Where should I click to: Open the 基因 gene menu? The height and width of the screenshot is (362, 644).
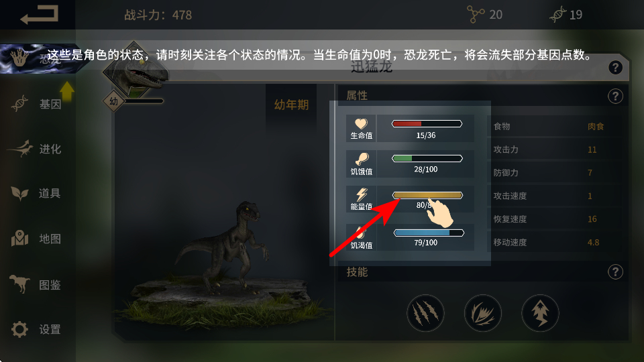pos(37,104)
